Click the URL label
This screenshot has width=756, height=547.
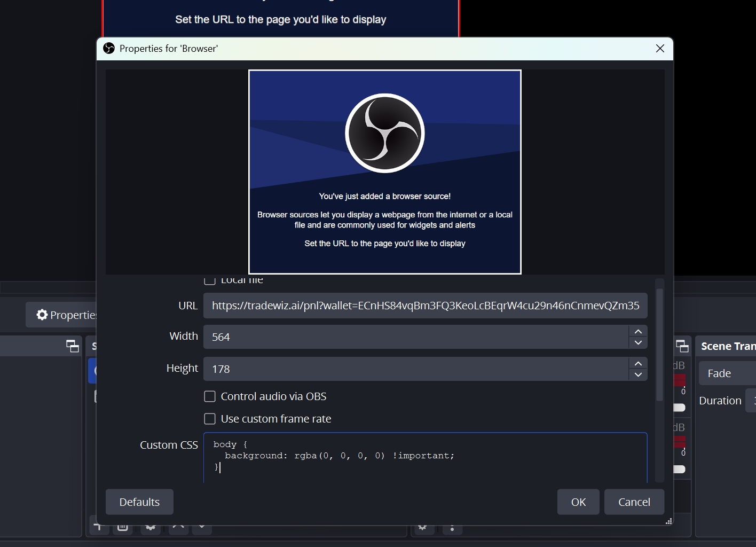[x=188, y=306]
